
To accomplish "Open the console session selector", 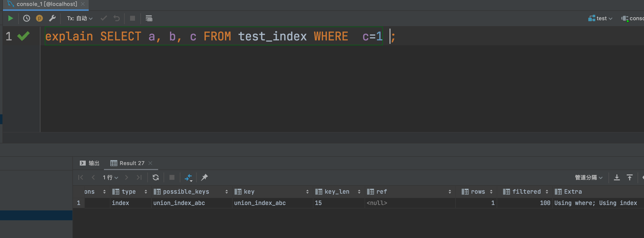I will (x=632, y=18).
